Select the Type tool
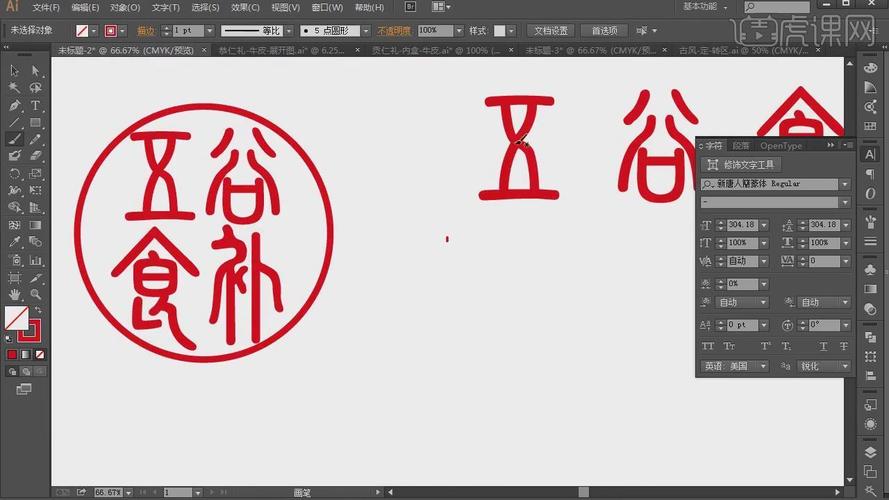889x500 pixels. click(x=35, y=105)
